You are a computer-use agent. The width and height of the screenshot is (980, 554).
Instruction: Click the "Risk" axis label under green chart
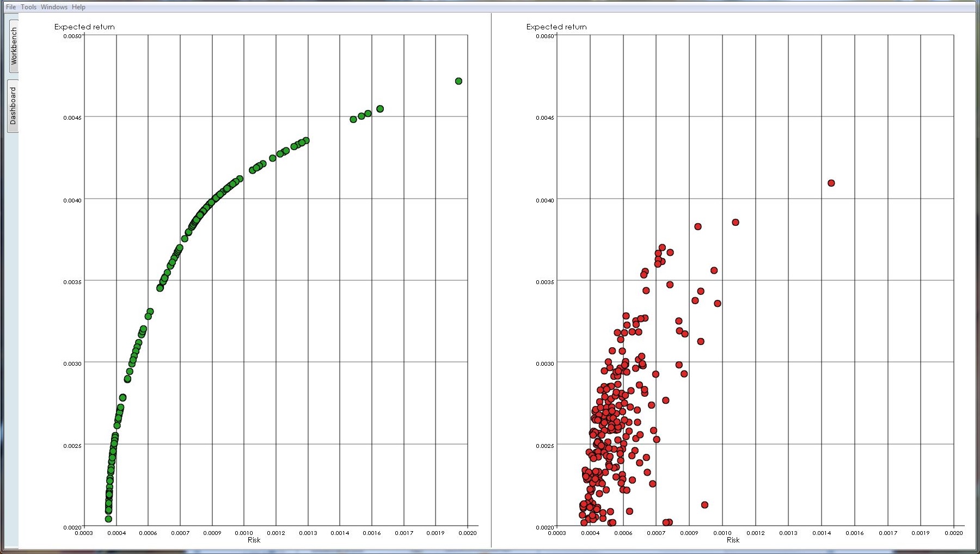click(x=254, y=540)
